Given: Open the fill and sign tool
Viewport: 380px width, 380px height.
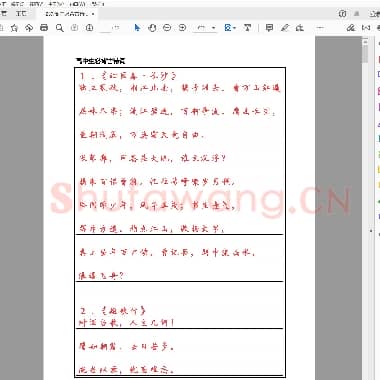Looking at the screenshot, I should click(300, 28).
